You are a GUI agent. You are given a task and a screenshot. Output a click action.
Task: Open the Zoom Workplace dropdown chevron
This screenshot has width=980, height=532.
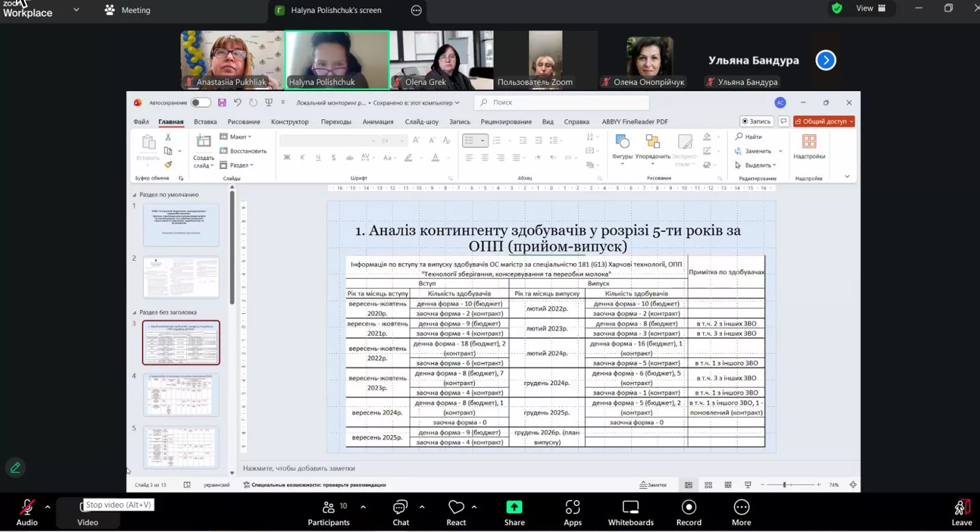[76, 10]
